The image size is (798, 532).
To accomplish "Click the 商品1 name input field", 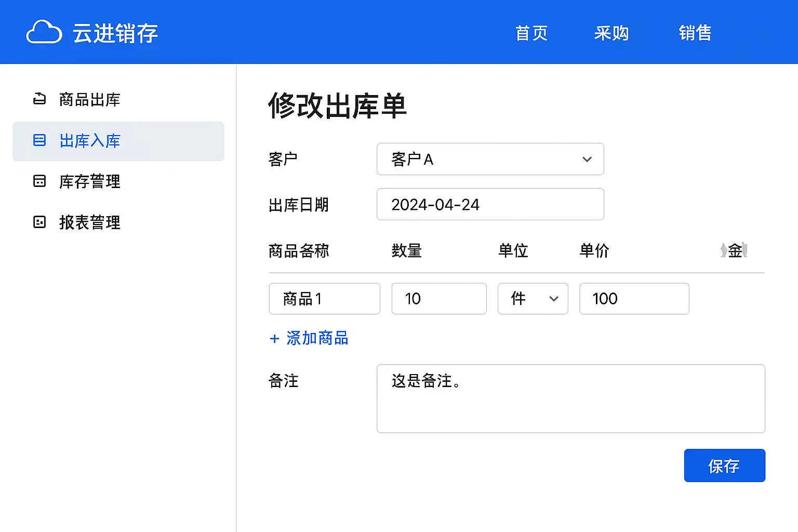I will click(324, 299).
